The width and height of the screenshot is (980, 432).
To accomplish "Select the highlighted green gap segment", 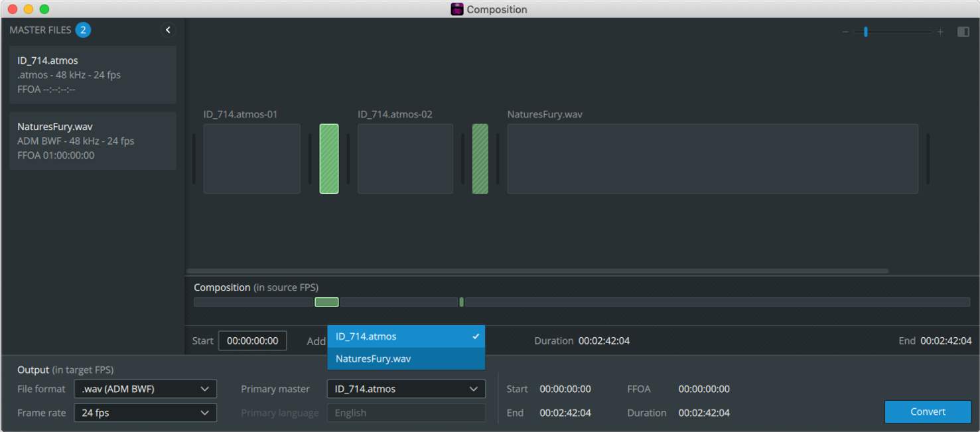I will coord(329,159).
